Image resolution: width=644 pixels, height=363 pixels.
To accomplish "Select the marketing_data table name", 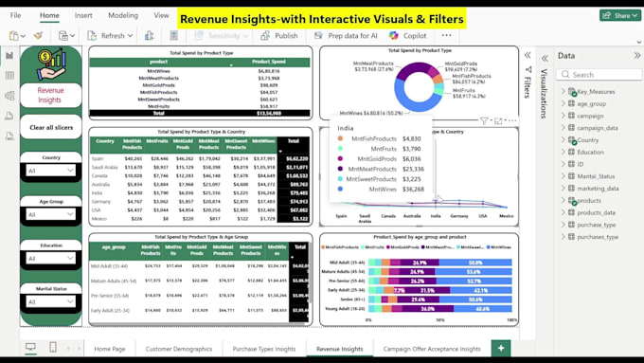I will coord(598,189).
